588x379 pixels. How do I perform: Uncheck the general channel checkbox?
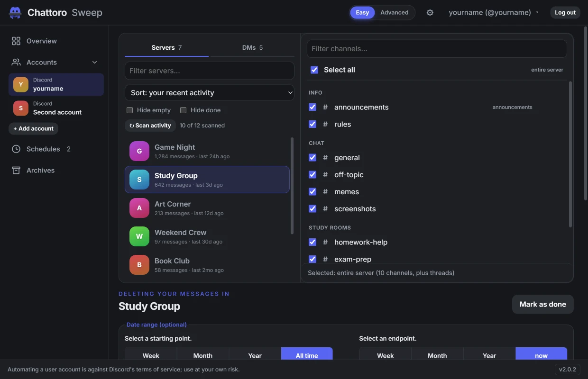point(312,158)
